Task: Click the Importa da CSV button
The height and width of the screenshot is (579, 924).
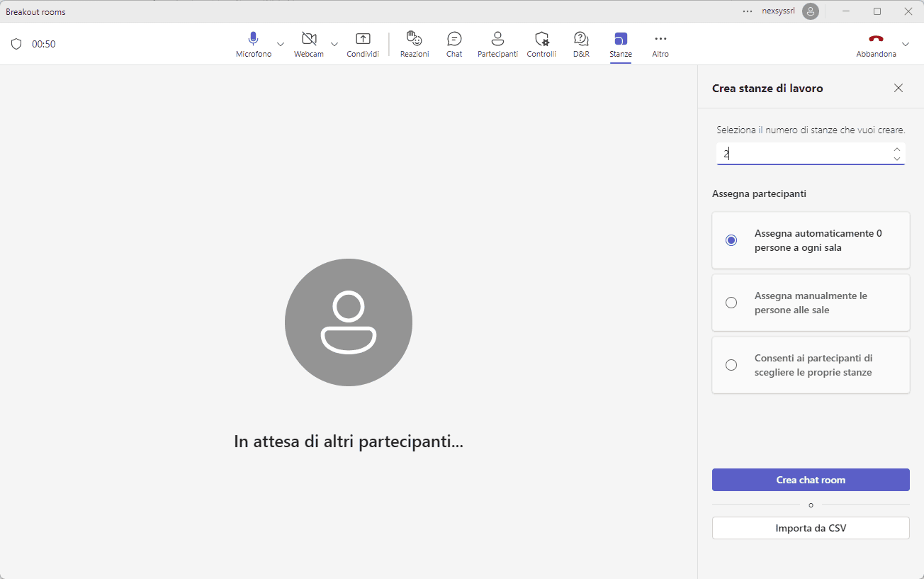Action: 811,528
